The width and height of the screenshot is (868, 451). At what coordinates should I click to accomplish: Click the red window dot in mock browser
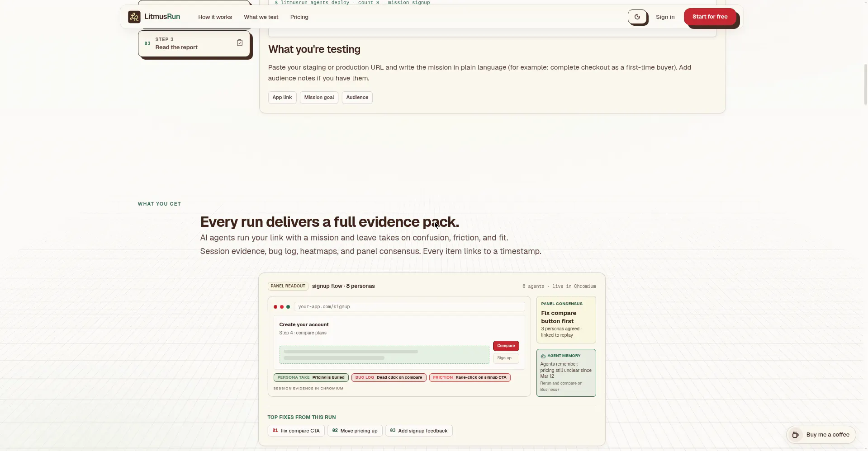coord(275,307)
